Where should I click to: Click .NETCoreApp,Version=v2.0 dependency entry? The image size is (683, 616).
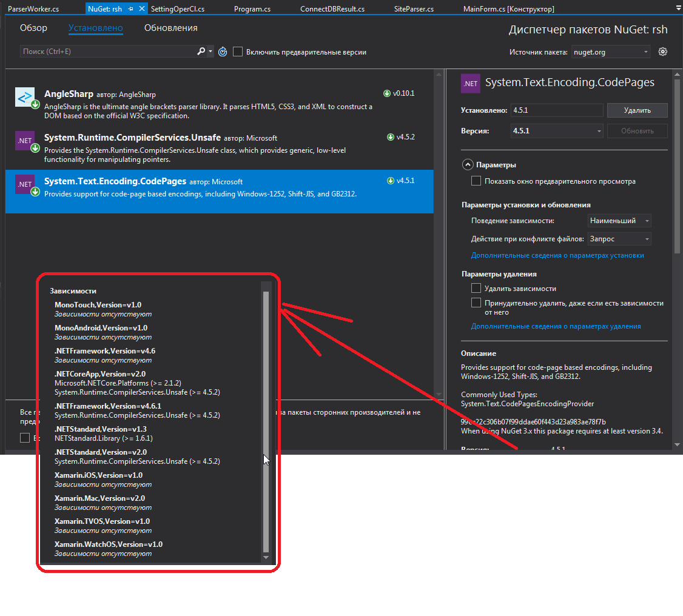point(100,374)
